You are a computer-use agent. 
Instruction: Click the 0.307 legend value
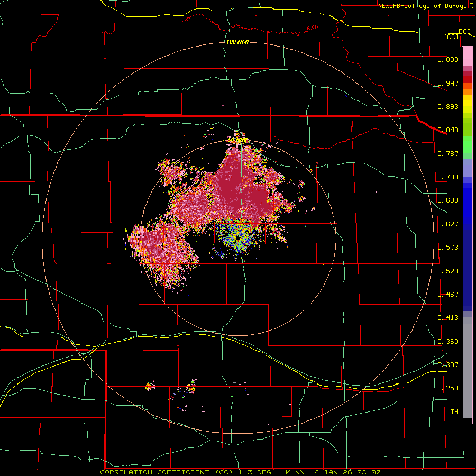click(x=448, y=365)
